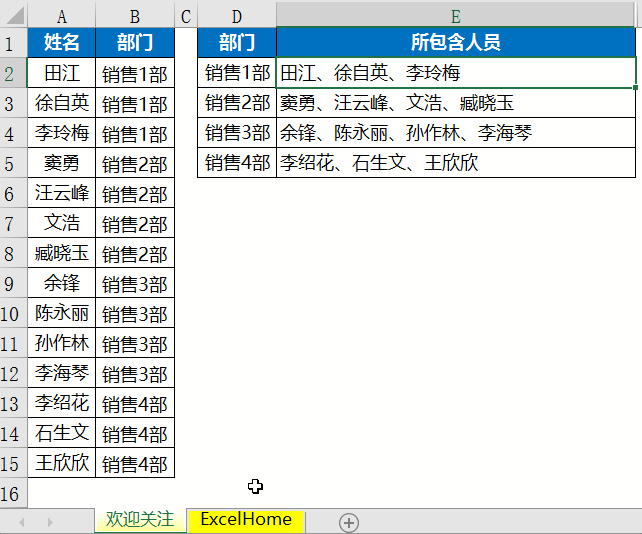Viewport: 642px width, 534px height.
Task: Click the 姓名 header cell
Action: pyautogui.click(x=61, y=43)
